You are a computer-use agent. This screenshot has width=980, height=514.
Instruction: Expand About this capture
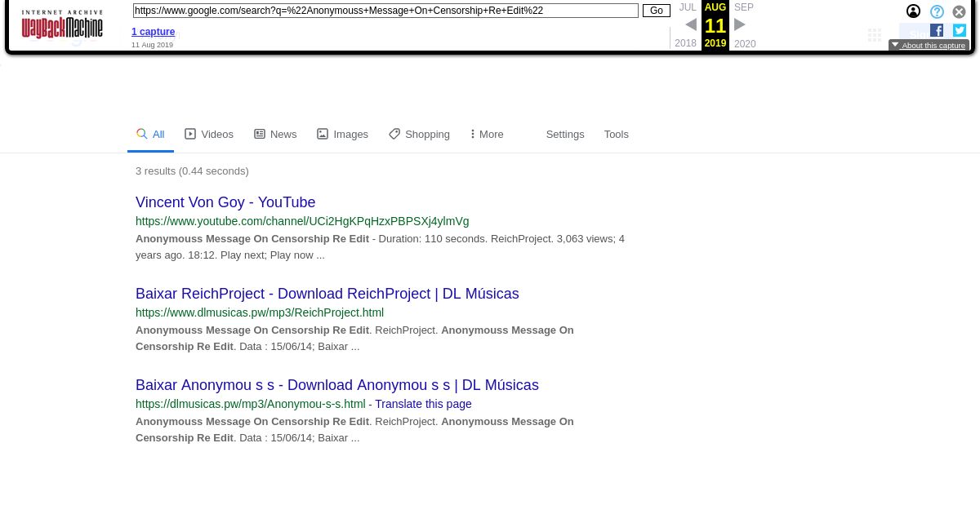pyautogui.click(x=929, y=46)
